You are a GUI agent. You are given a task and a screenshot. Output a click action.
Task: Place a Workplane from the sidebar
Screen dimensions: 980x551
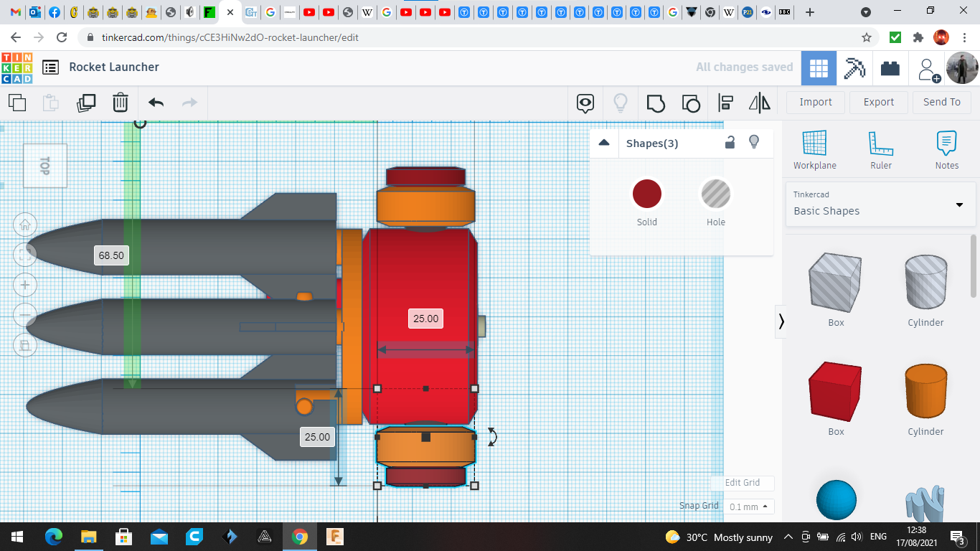coord(814,150)
